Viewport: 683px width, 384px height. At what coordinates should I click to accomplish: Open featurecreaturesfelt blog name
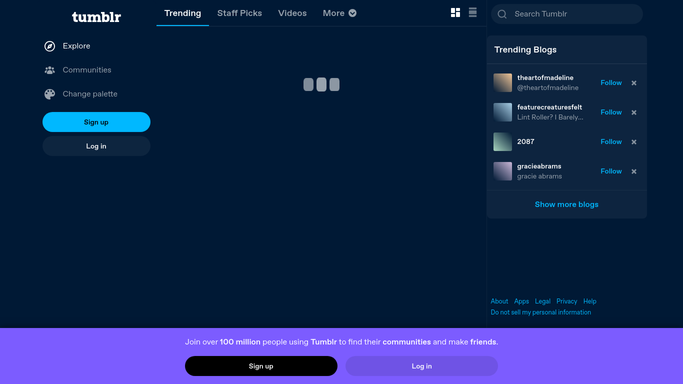coord(549,107)
